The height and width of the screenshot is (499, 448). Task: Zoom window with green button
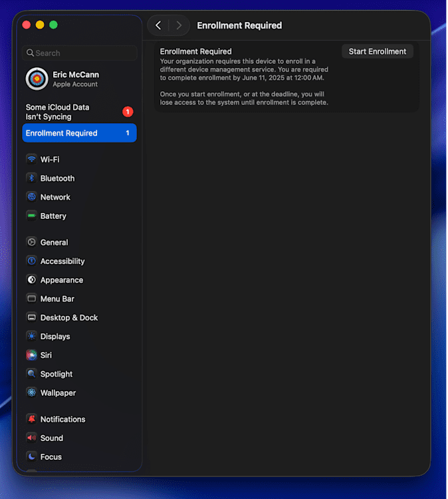(53, 25)
